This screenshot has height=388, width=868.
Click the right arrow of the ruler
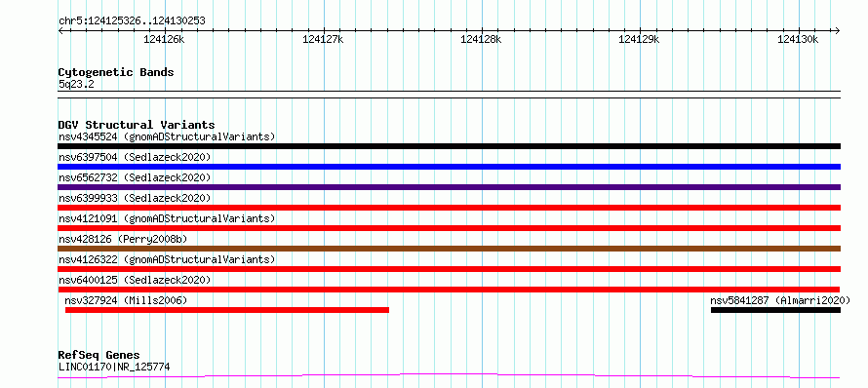point(837,30)
